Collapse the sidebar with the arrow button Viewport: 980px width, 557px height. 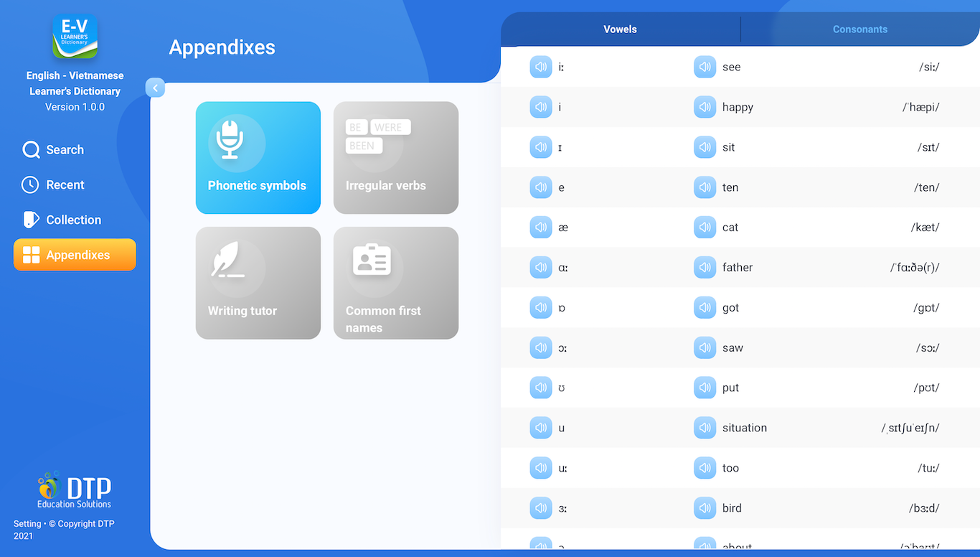tap(155, 88)
